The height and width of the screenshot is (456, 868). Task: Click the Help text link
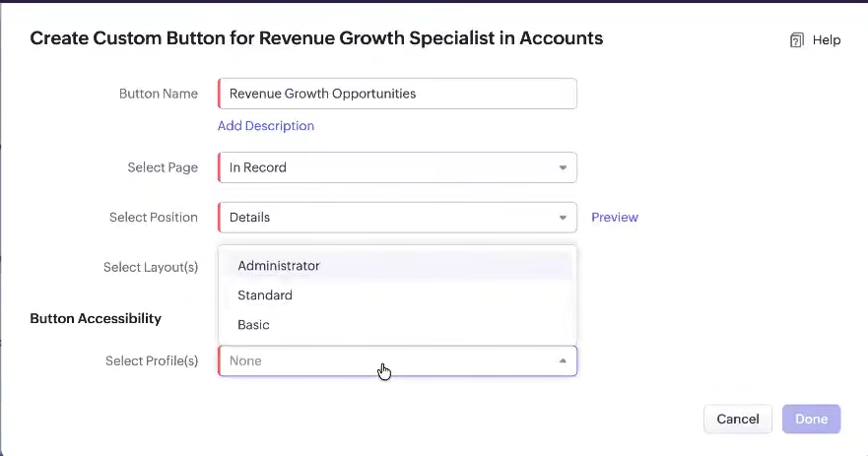(827, 39)
